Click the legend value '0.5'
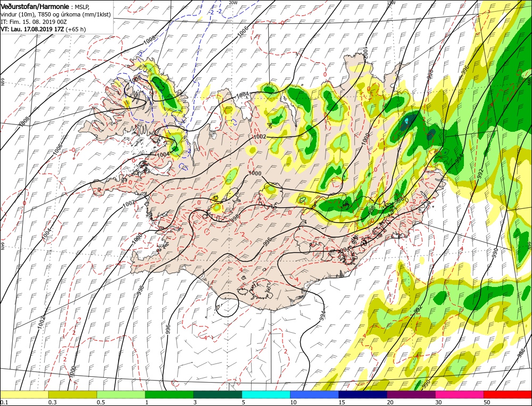 pos(101,402)
